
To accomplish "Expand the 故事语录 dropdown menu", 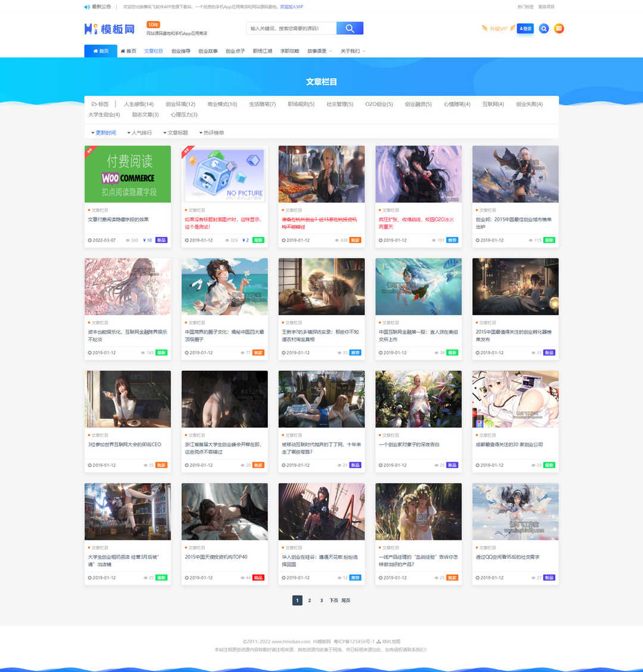I will pos(320,51).
